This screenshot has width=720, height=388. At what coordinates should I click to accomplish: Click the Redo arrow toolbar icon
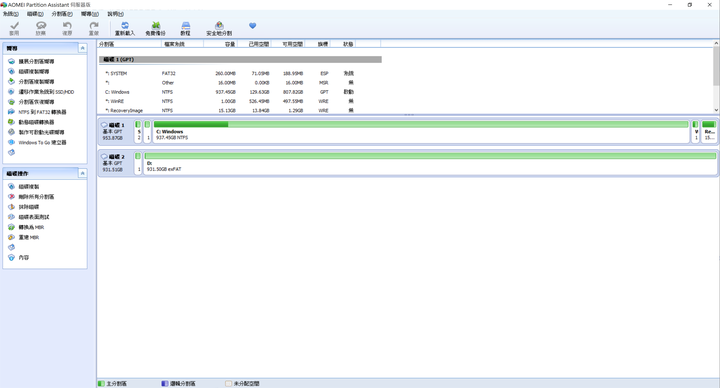pos(94,26)
